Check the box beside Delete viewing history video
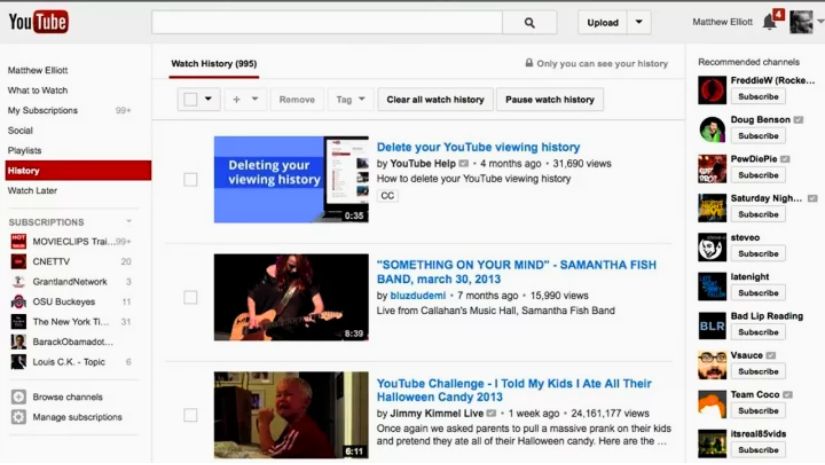Screen dimensions: 825x465 [x=190, y=180]
